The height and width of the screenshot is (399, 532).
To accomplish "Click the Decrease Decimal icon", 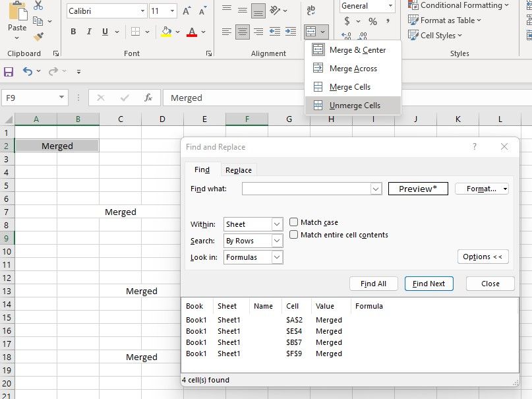I will click(363, 36).
